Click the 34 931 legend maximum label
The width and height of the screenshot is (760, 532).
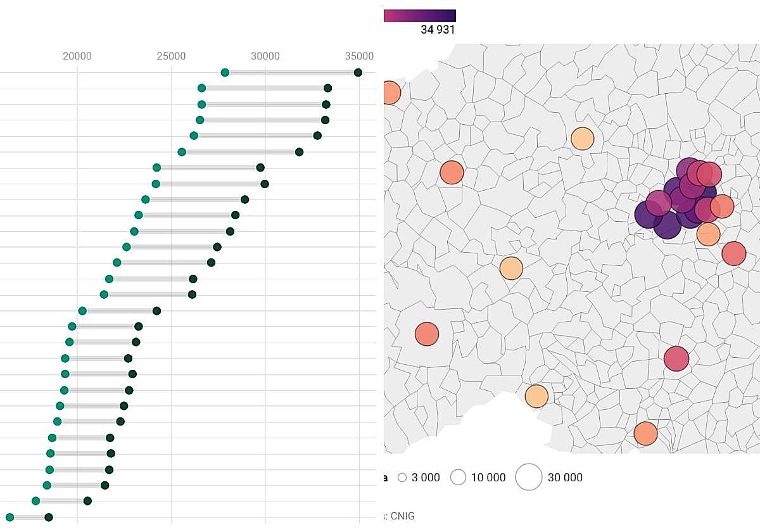(438, 30)
